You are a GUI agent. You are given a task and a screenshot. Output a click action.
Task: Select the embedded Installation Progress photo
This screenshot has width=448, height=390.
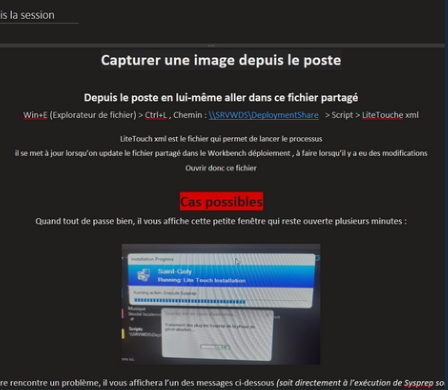221,304
